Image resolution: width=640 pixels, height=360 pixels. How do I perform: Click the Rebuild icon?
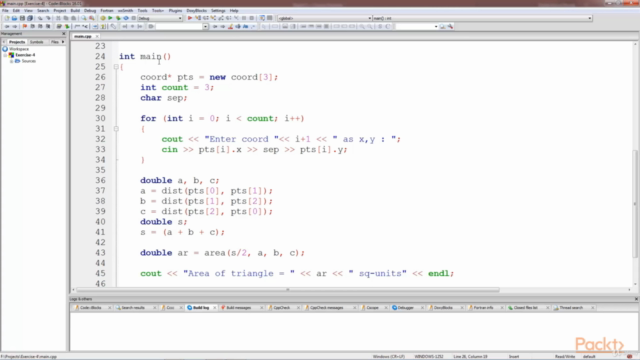click(x=126, y=18)
